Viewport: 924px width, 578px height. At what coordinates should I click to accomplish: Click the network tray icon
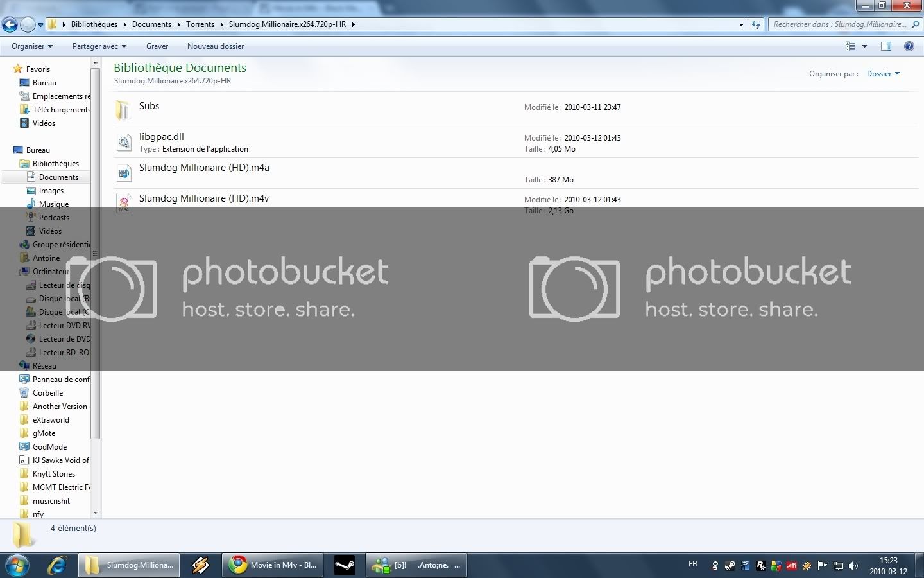[838, 566]
